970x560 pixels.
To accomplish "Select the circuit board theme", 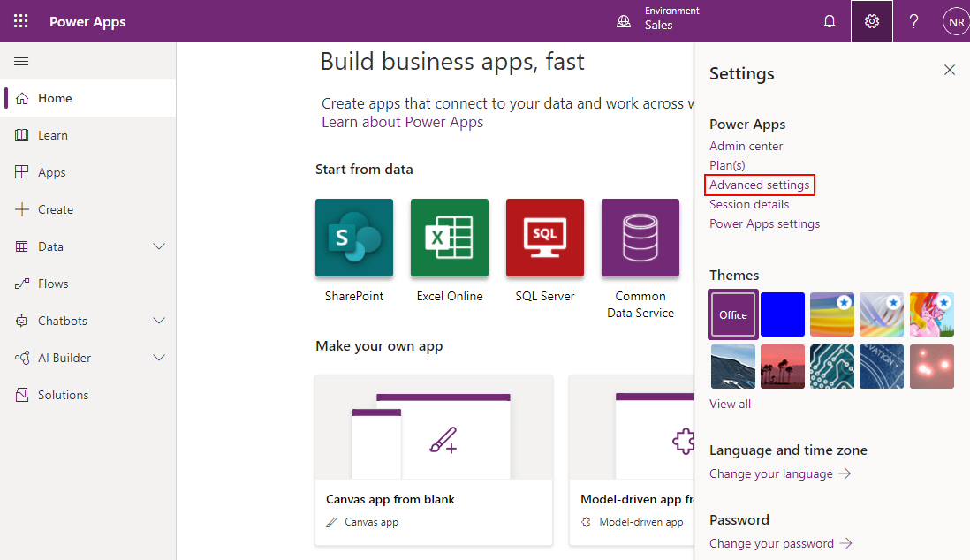I will click(x=832, y=367).
